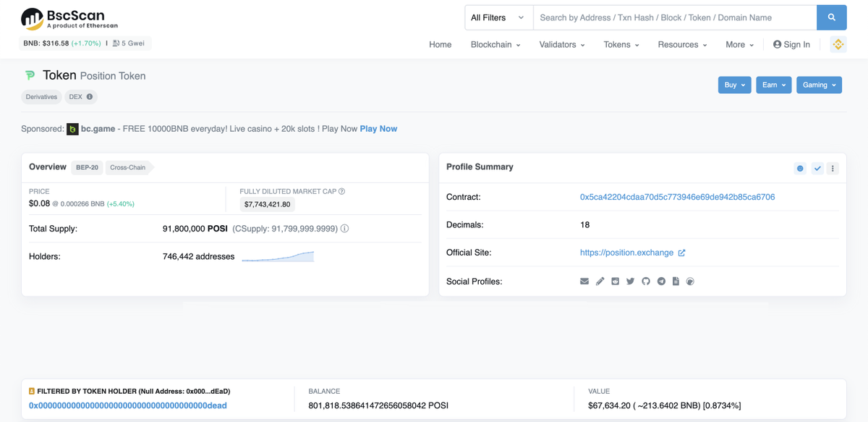This screenshot has height=422, width=868.
Task: Open the Buy dropdown button
Action: pos(735,85)
